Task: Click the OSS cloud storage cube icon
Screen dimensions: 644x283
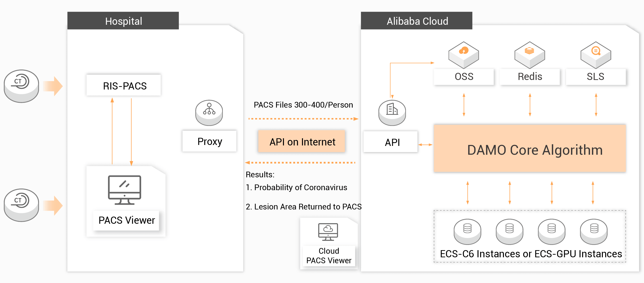Action: [x=463, y=55]
